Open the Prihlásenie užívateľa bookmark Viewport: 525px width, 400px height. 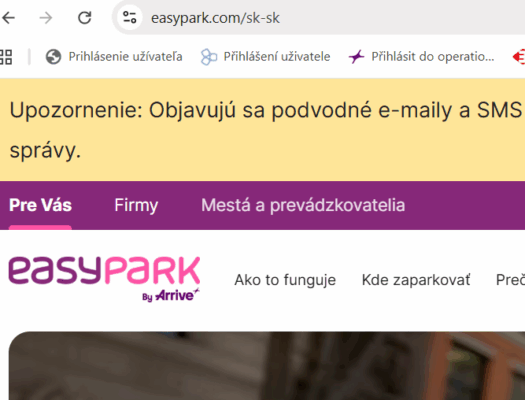click(x=114, y=57)
